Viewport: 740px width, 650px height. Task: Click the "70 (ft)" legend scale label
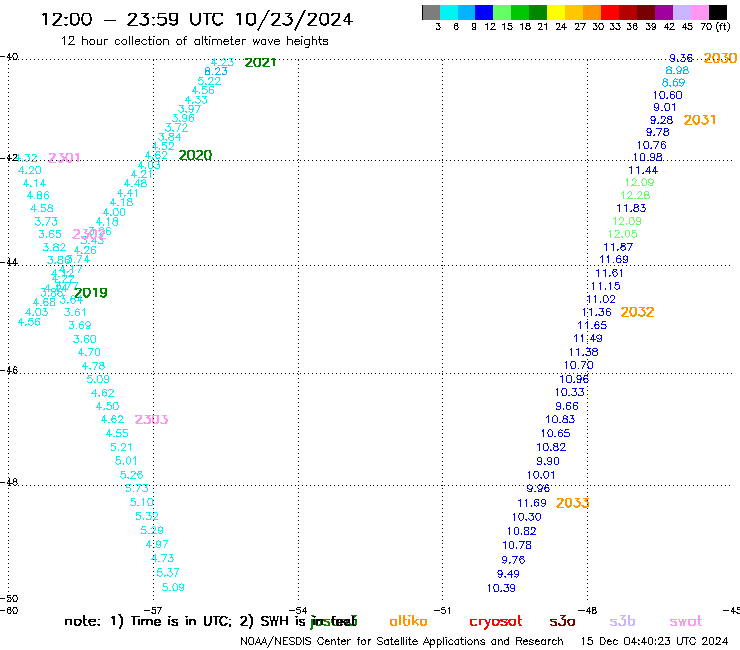click(715, 26)
